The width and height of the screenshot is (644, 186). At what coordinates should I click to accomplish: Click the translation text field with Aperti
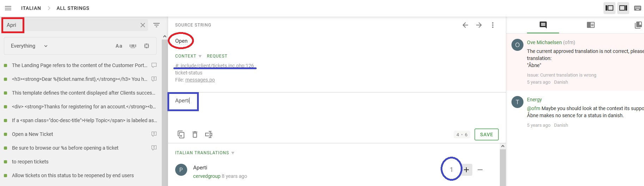point(282,106)
